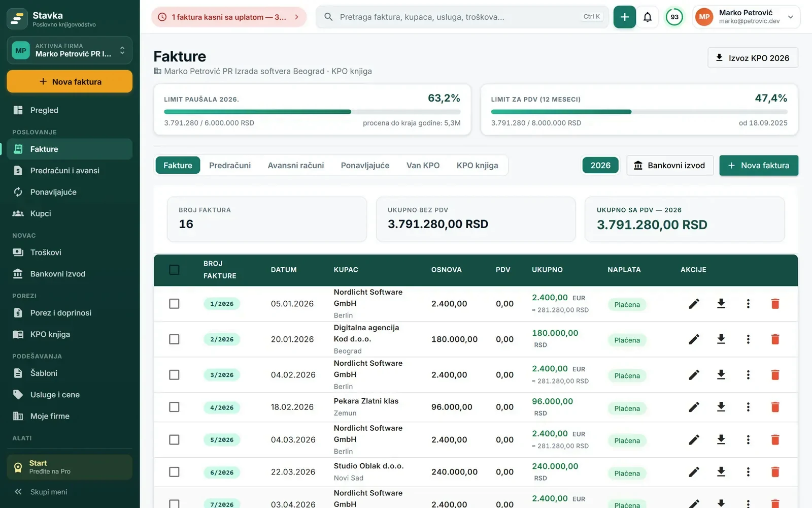The width and height of the screenshot is (812, 508).
Task: Switch to the Ponavljajuće tab
Action: (x=365, y=166)
